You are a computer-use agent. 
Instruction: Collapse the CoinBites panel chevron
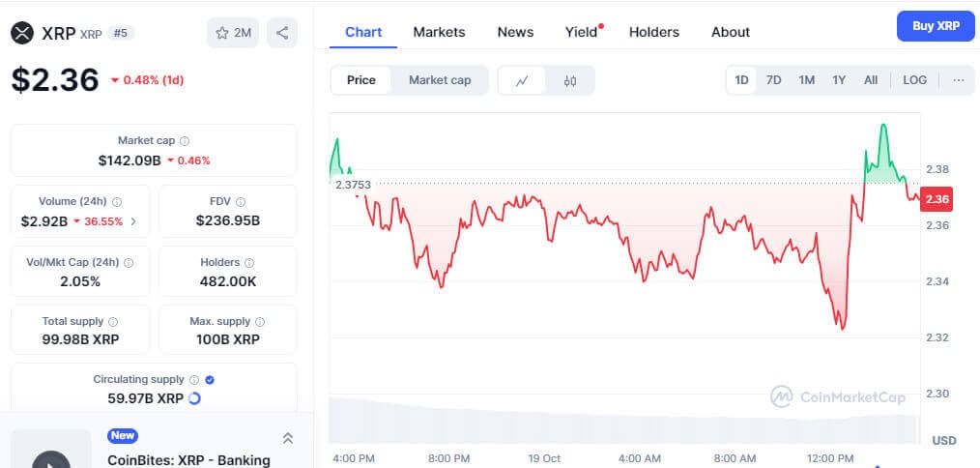point(287,438)
